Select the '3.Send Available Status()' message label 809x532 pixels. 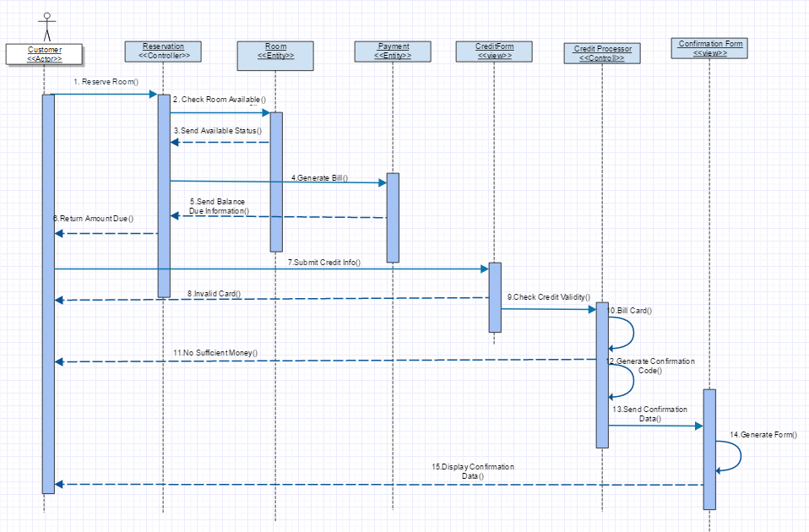pos(217,131)
